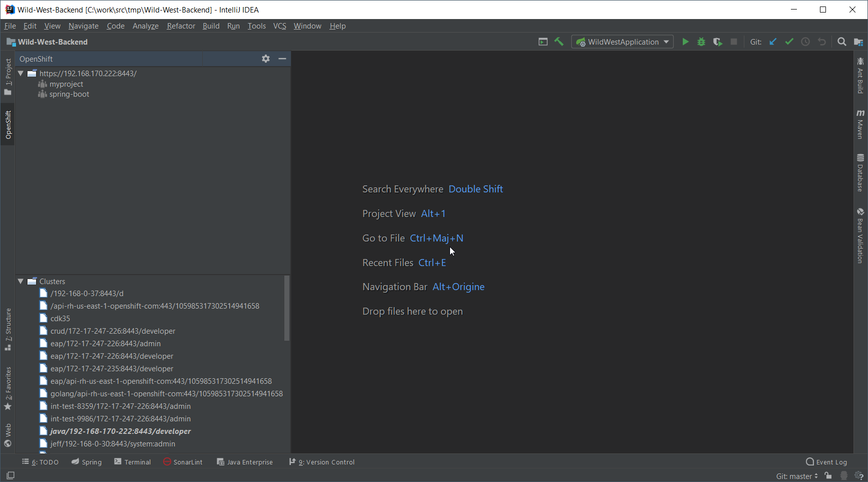The height and width of the screenshot is (482, 868).
Task: Open the Terminal tool window
Action: pyautogui.click(x=133, y=462)
